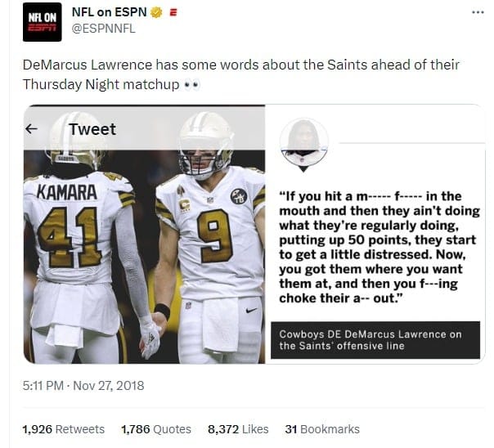Click the Tweet header title
Screen dimensions: 494x448
click(92, 129)
